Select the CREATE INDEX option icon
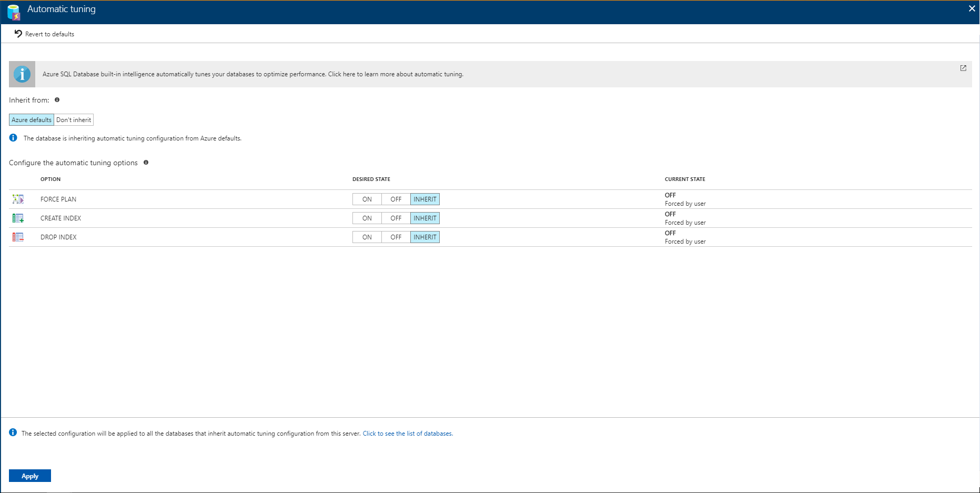This screenshot has width=980, height=493. (x=18, y=218)
